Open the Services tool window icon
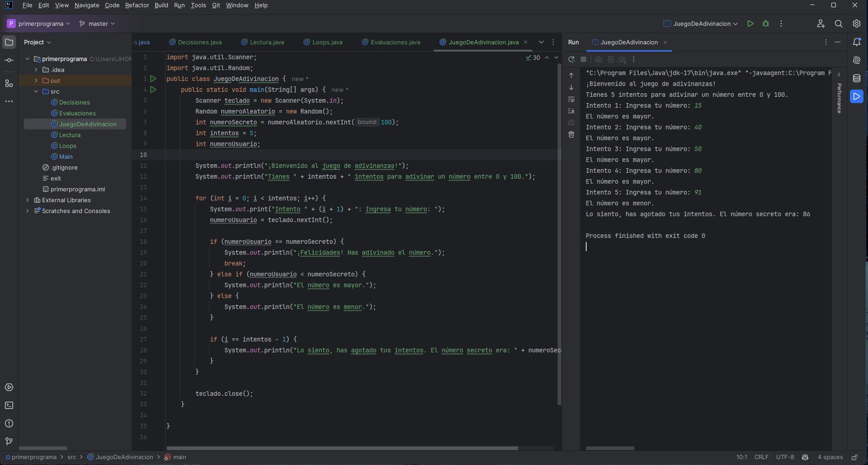This screenshot has width=868, height=465. coord(9,387)
